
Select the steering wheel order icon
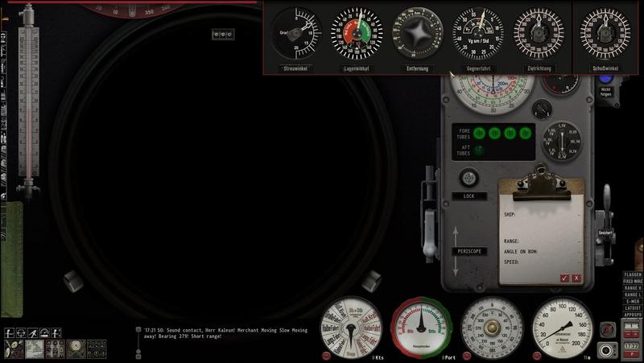tap(21, 332)
